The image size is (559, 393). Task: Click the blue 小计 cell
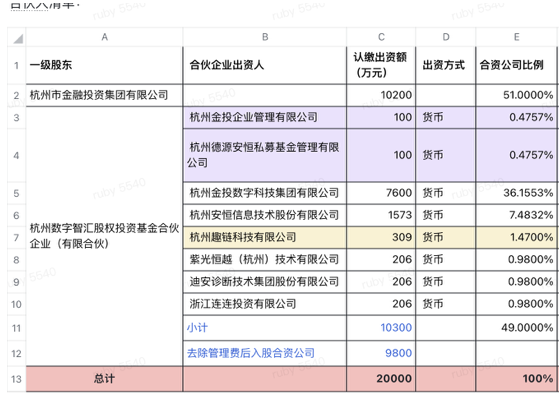click(x=265, y=328)
